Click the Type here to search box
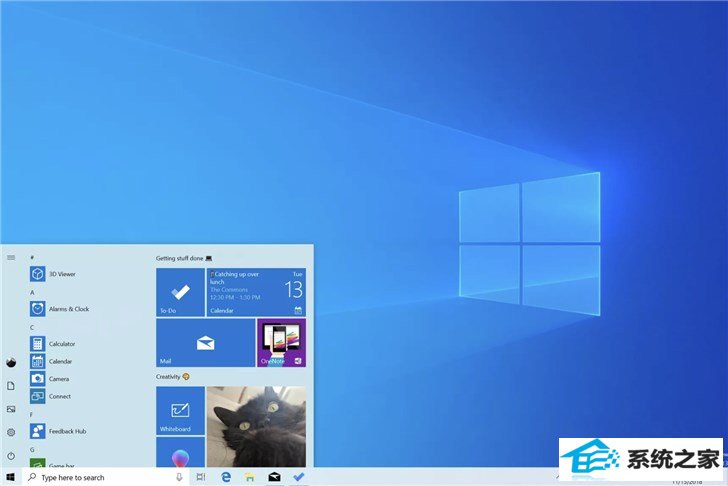The image size is (728, 486). (x=106, y=477)
